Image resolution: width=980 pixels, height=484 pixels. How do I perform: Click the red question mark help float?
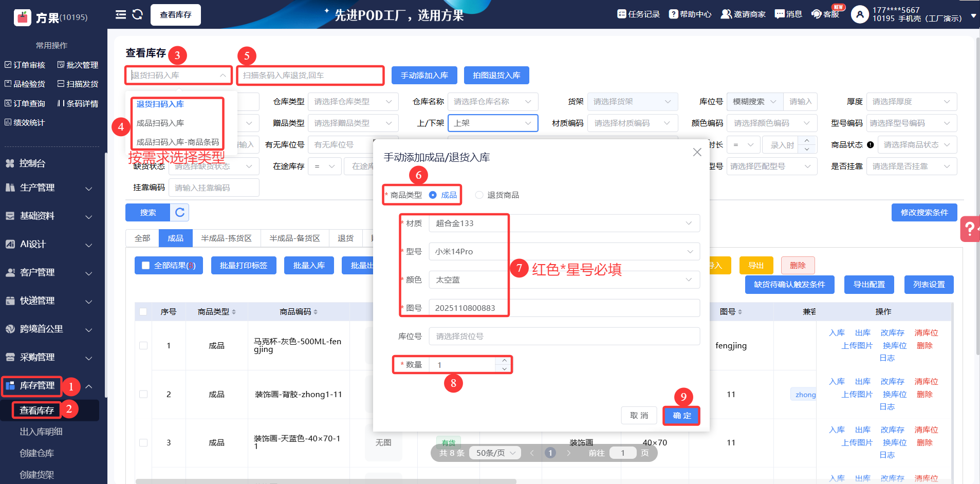point(970,229)
